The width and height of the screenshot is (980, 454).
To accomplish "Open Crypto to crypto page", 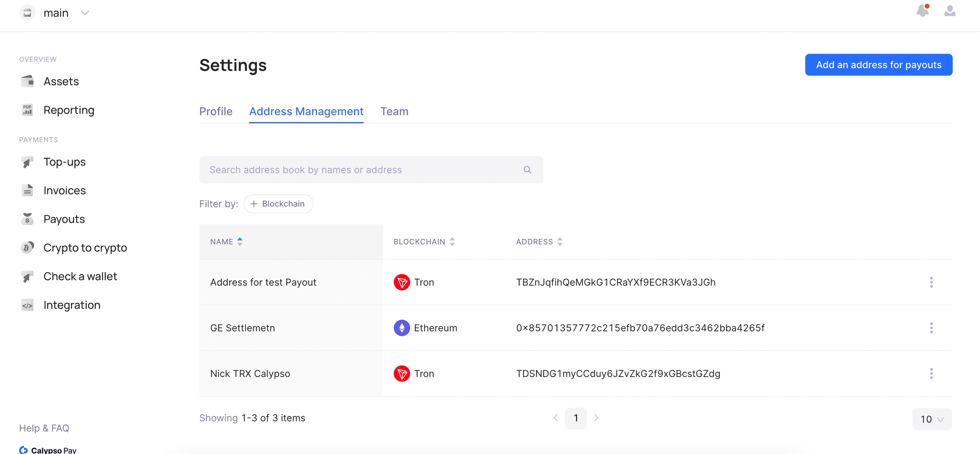I will (85, 247).
